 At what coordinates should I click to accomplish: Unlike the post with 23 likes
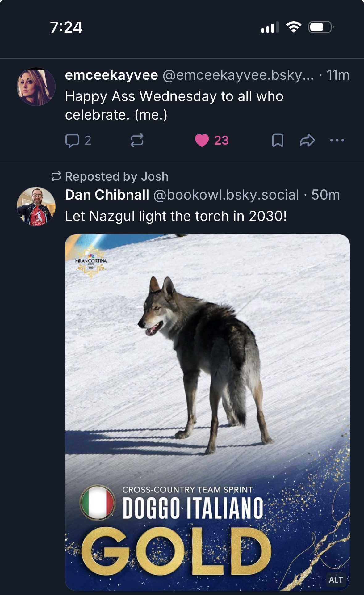pos(202,141)
